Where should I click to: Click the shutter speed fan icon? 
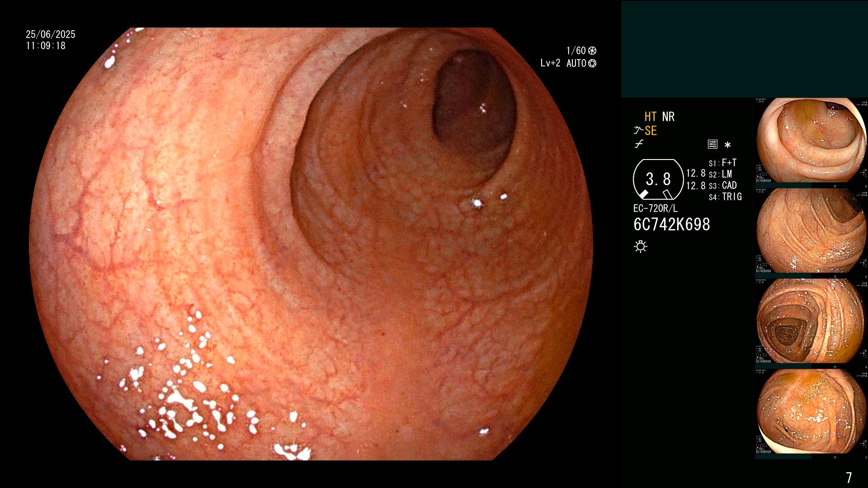coord(592,51)
